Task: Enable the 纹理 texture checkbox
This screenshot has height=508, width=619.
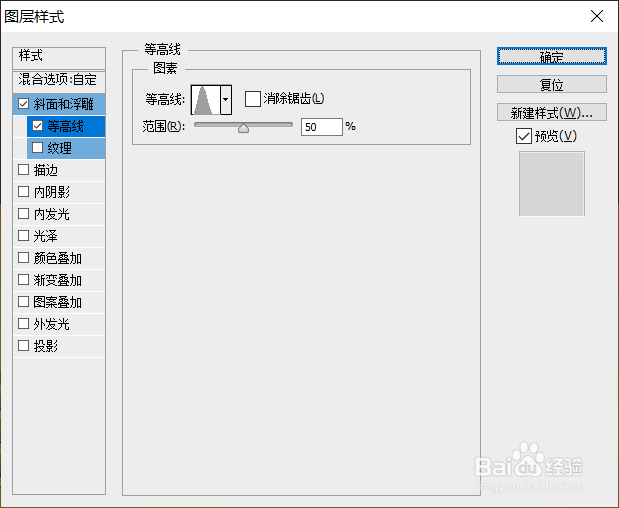Action: (x=38, y=148)
